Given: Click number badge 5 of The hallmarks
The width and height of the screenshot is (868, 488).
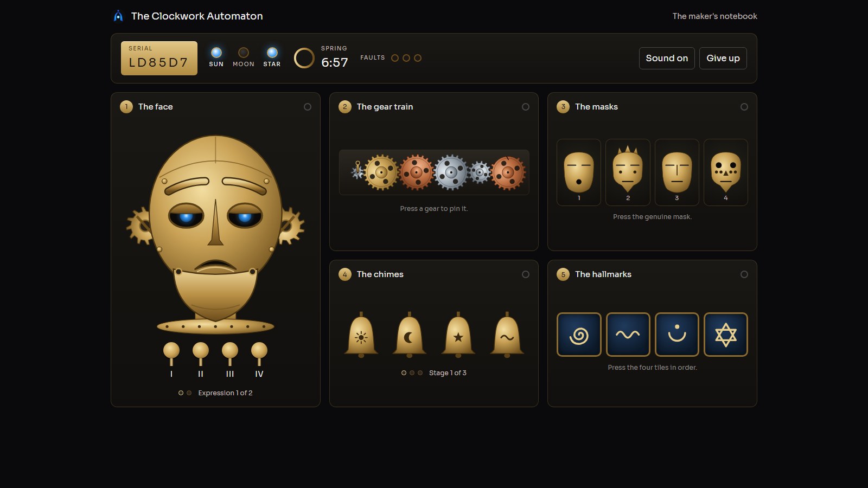Looking at the screenshot, I should tap(563, 274).
